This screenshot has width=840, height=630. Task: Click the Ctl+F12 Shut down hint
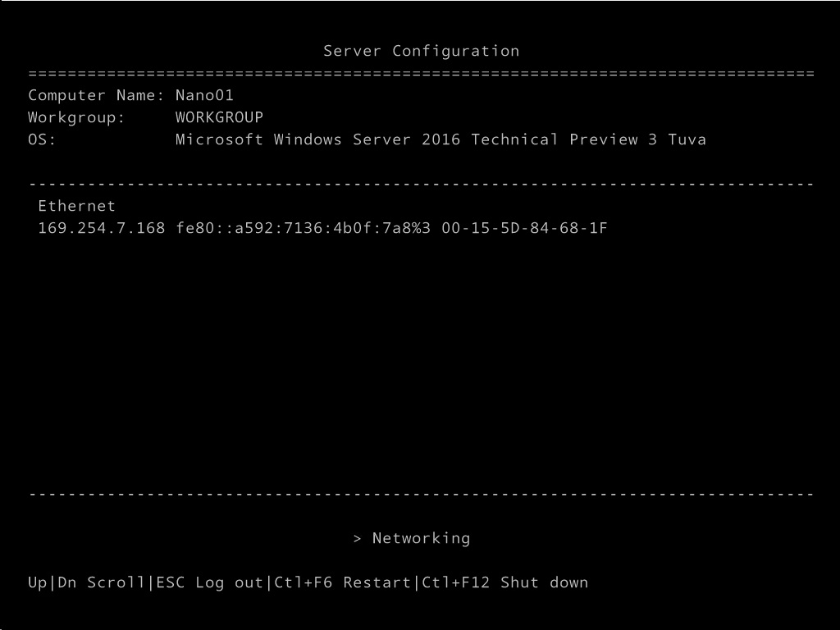click(x=505, y=582)
